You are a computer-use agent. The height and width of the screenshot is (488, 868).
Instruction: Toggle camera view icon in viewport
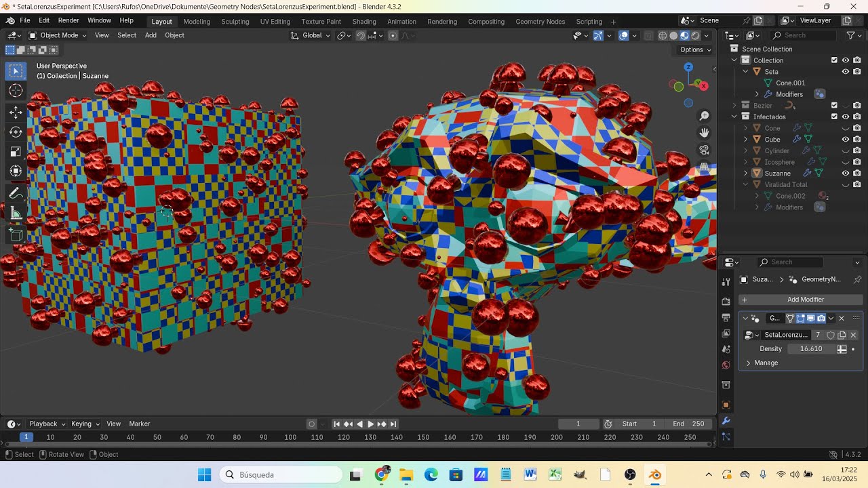705,150
